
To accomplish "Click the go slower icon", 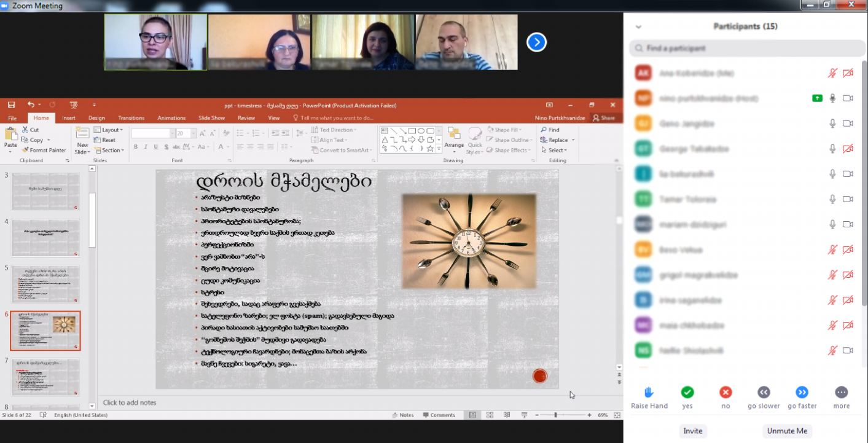I will [x=764, y=392].
